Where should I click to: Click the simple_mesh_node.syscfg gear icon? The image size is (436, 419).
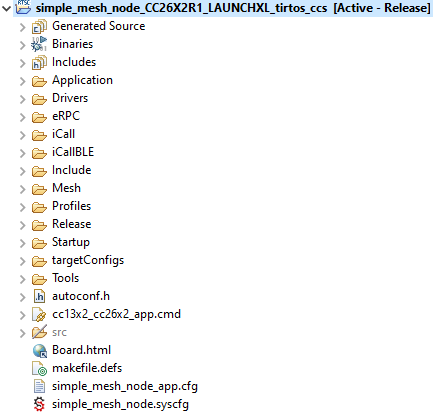point(39,404)
